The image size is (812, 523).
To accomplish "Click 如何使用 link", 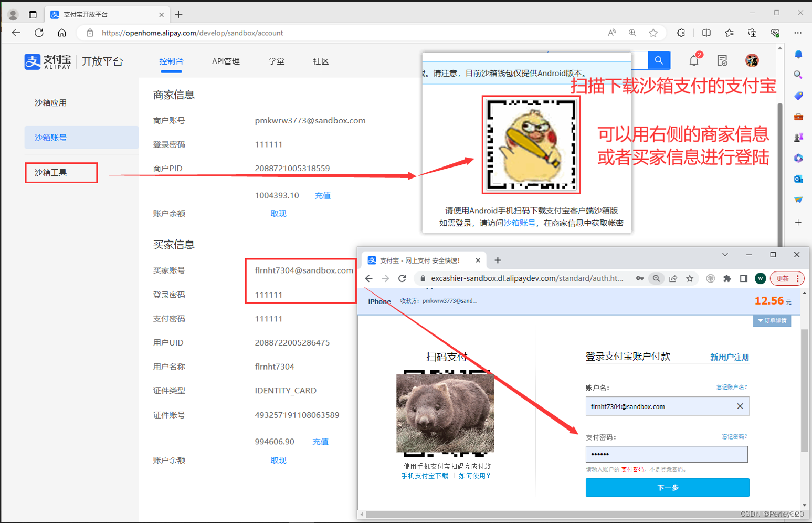I will point(474,476).
